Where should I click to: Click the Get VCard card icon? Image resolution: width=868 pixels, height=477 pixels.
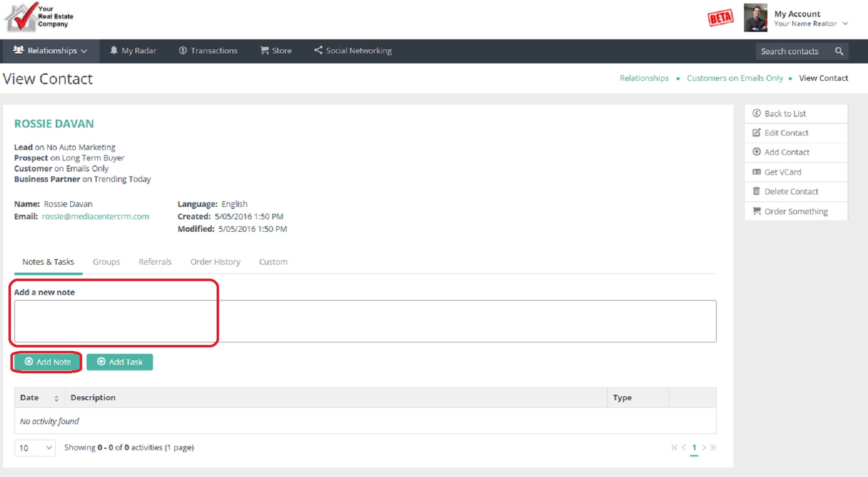[756, 172]
